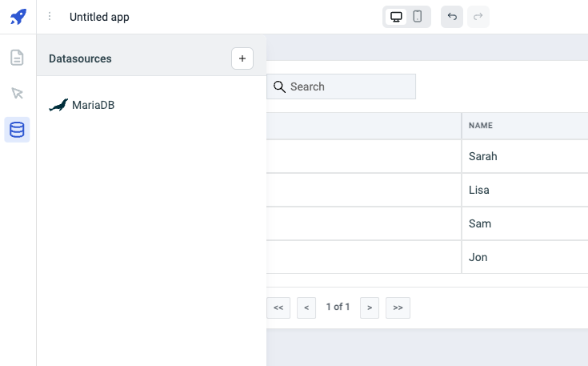Switch to mobile layout view
This screenshot has width=588, height=366.
pos(418,17)
